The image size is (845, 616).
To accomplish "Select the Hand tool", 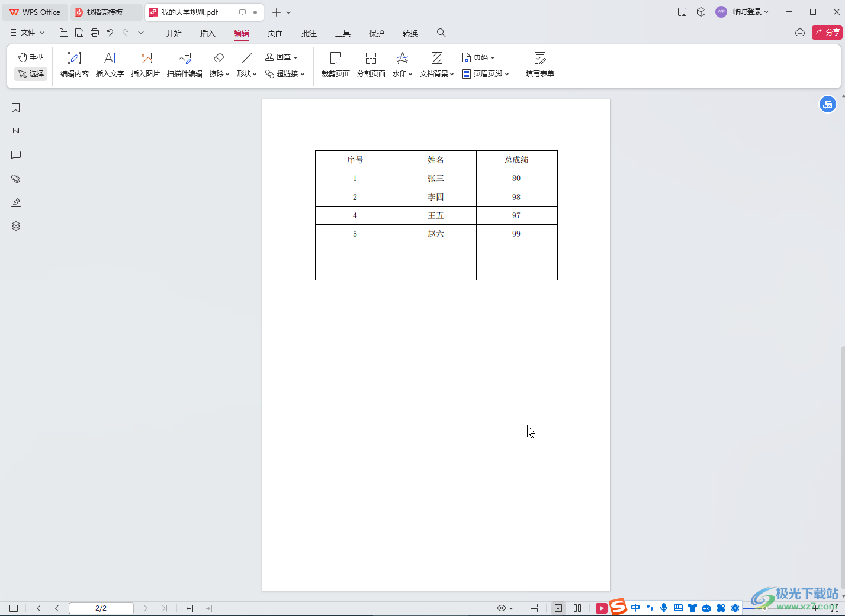I will (31, 57).
